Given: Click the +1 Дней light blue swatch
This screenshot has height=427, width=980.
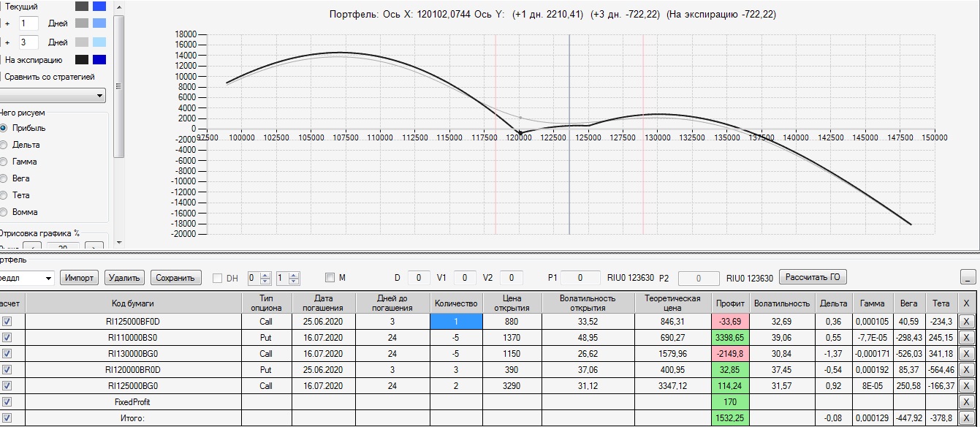Looking at the screenshot, I should click(99, 23).
